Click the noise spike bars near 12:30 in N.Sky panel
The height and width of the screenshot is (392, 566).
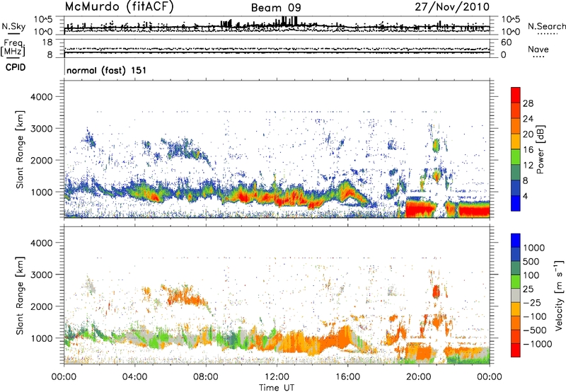289,21
